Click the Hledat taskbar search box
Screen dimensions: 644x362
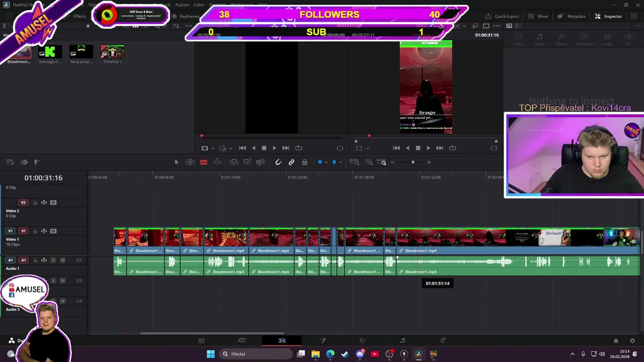point(256,354)
